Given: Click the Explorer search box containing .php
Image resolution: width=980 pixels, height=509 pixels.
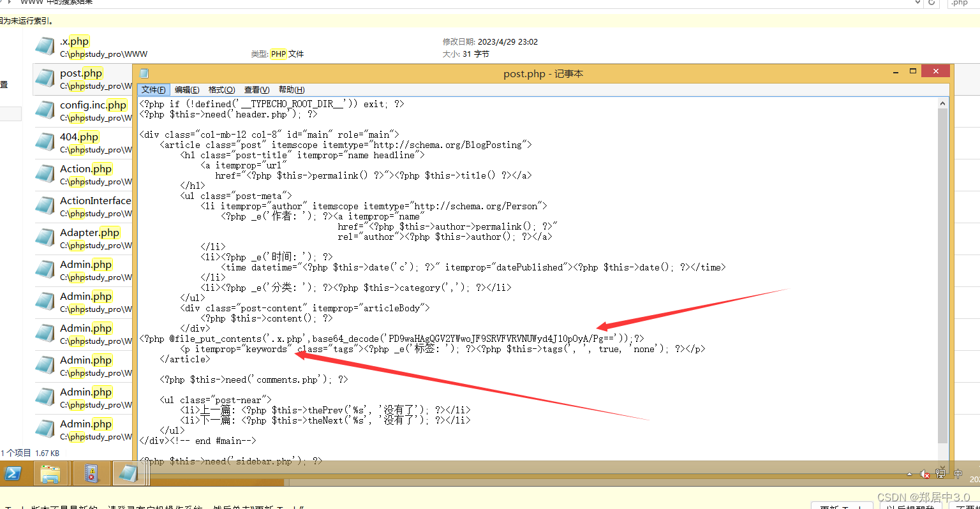Looking at the screenshot, I should point(963,3).
